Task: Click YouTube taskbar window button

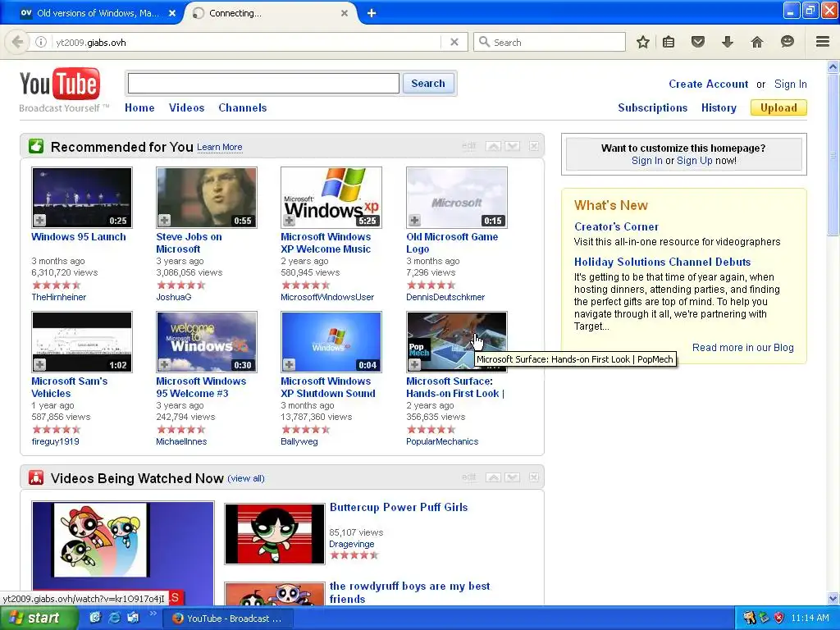Action: point(228,619)
